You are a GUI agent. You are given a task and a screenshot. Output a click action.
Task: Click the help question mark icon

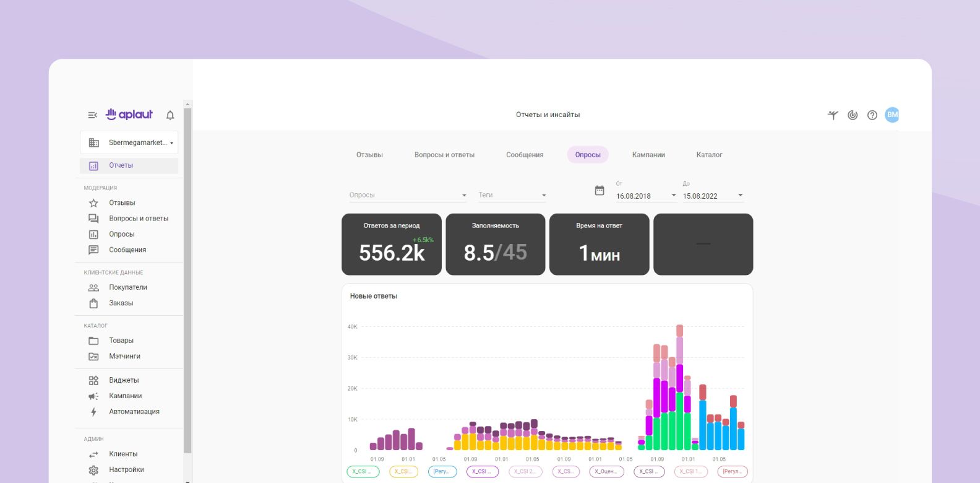click(872, 115)
